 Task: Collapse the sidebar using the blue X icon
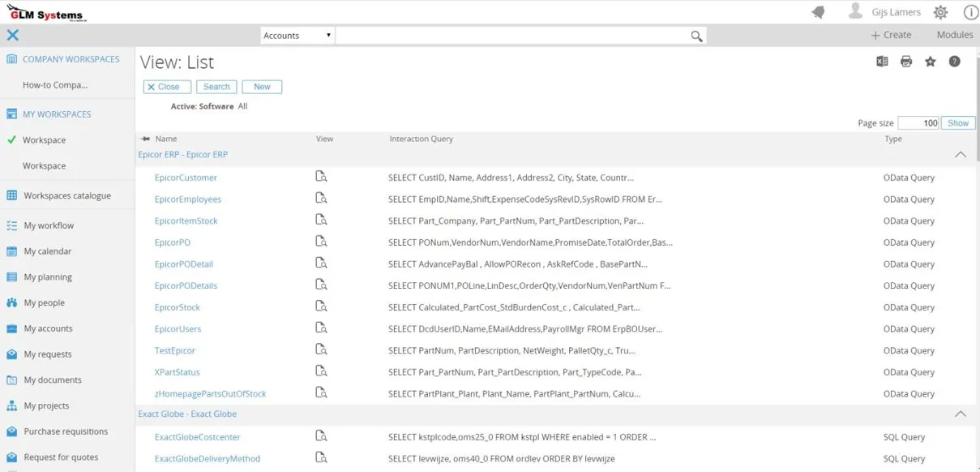coord(12,35)
